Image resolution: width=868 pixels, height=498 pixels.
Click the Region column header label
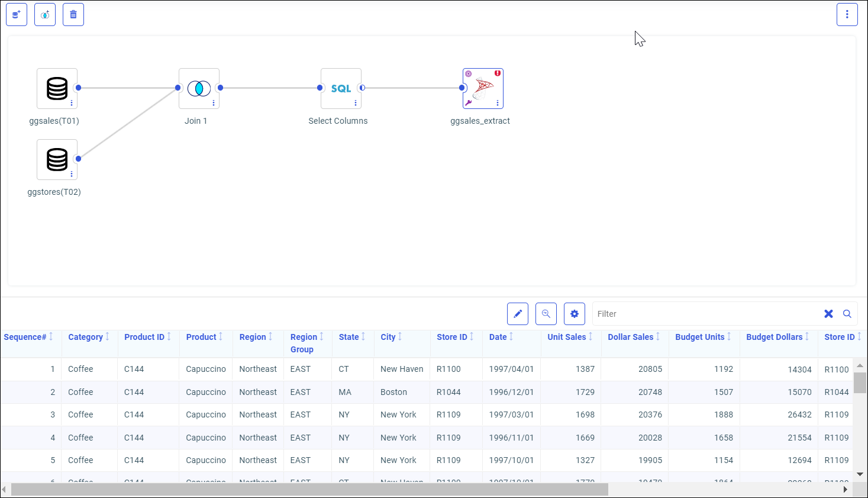[253, 337]
